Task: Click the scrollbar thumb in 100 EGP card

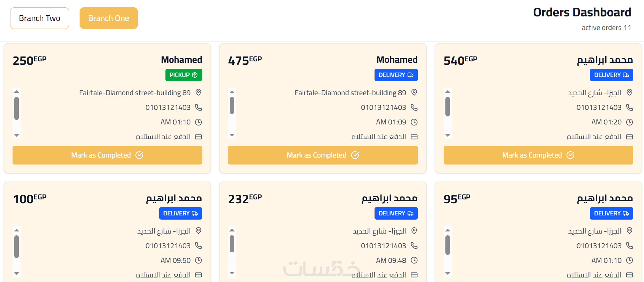Action: point(16,246)
